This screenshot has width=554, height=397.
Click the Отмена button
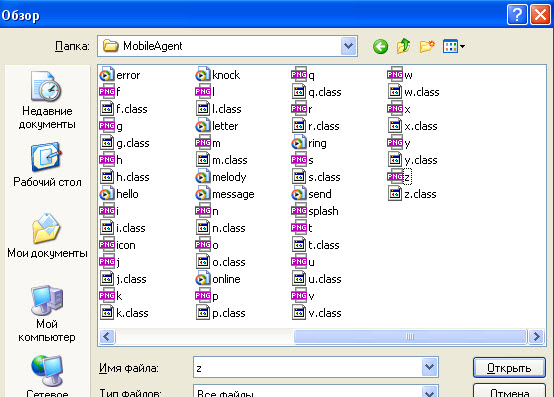click(509, 391)
